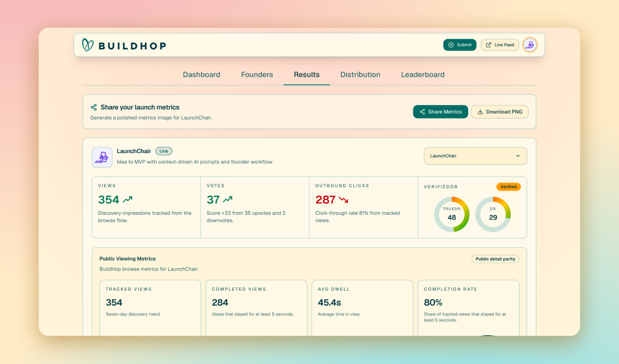The image size is (619, 364).
Task: Click the chevron arrow in product selector
Action: [x=518, y=156]
